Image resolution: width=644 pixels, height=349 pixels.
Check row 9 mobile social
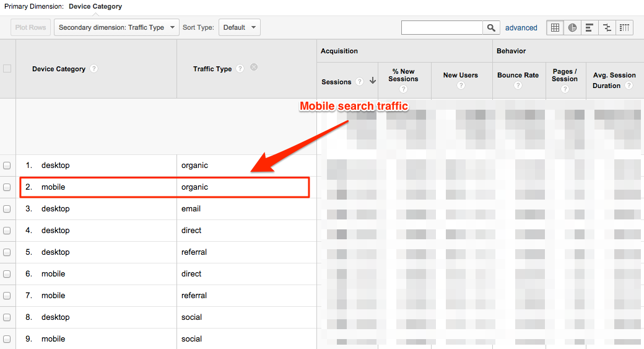pyautogui.click(x=7, y=339)
